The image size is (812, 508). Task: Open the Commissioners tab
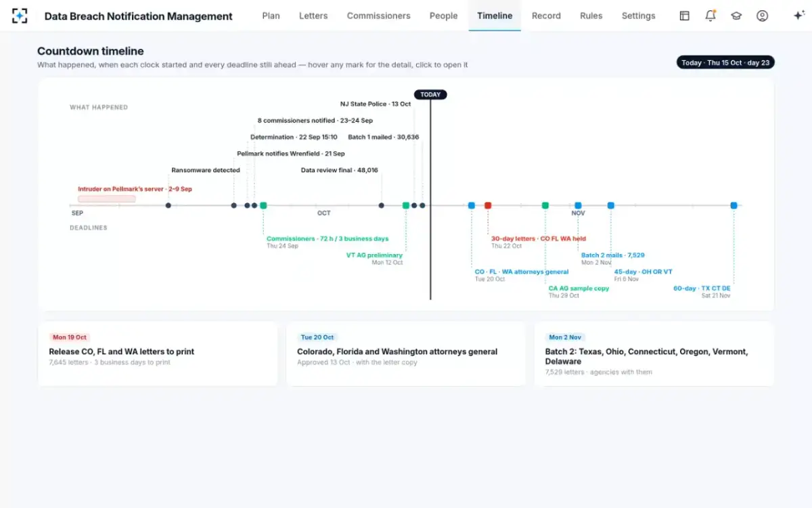[378, 16]
